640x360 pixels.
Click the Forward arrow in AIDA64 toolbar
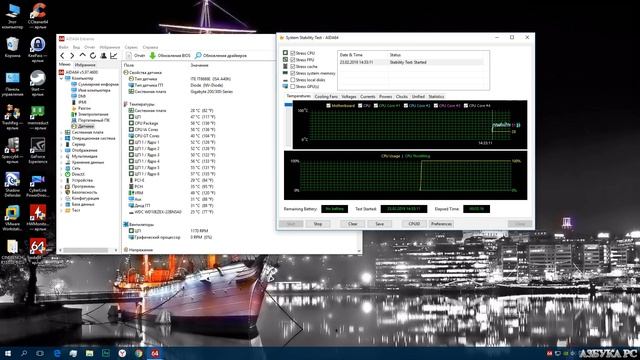tap(72, 56)
